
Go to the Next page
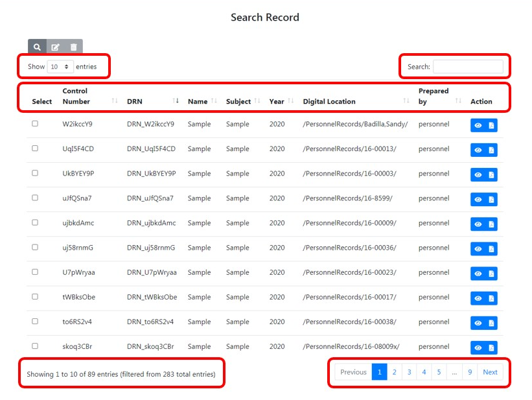(490, 372)
